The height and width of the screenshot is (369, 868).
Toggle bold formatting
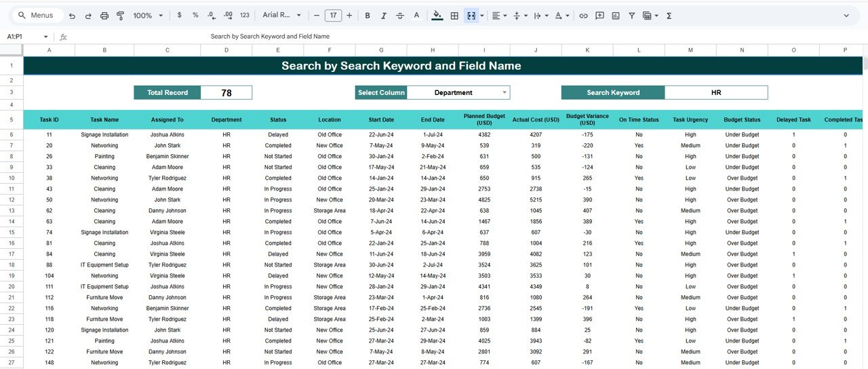click(368, 16)
